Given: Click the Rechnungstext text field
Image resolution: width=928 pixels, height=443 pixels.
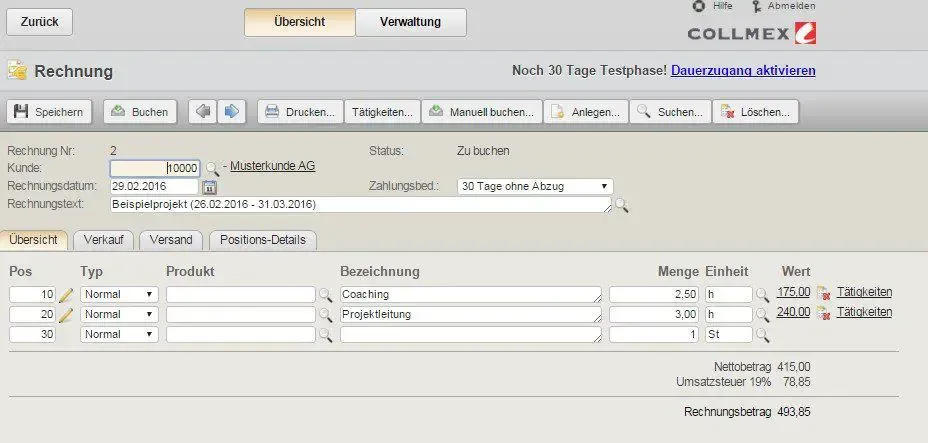Looking at the screenshot, I should pos(361,205).
